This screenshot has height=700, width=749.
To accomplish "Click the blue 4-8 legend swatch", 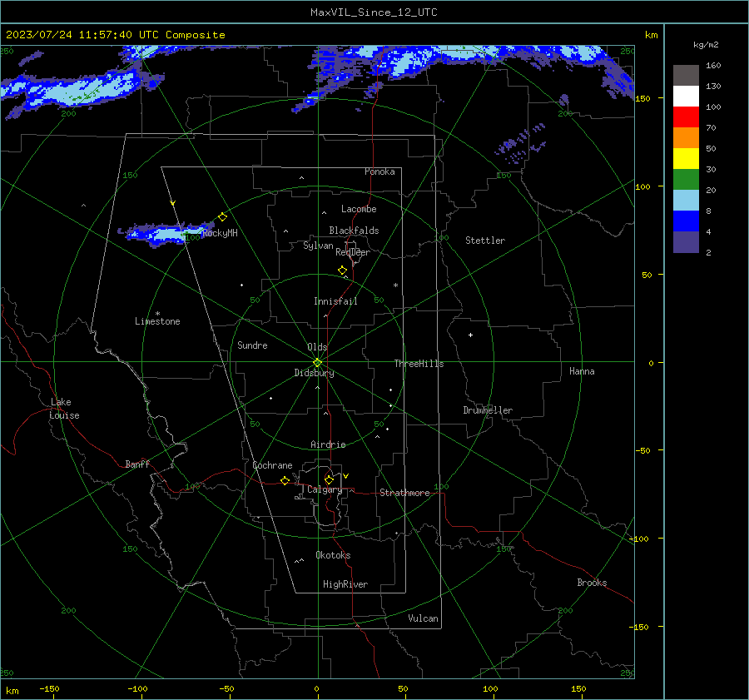I will pyautogui.click(x=686, y=221).
